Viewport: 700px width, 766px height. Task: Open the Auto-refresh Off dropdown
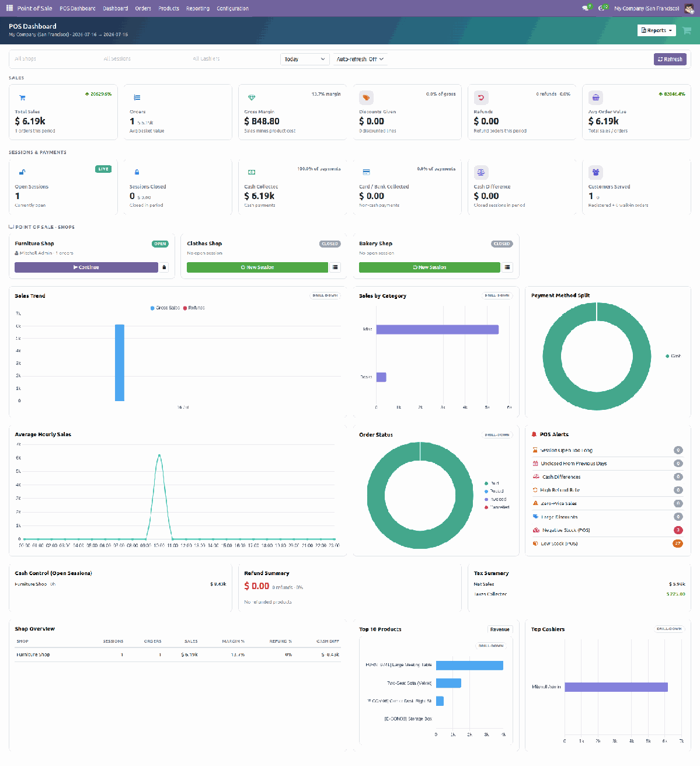point(360,59)
